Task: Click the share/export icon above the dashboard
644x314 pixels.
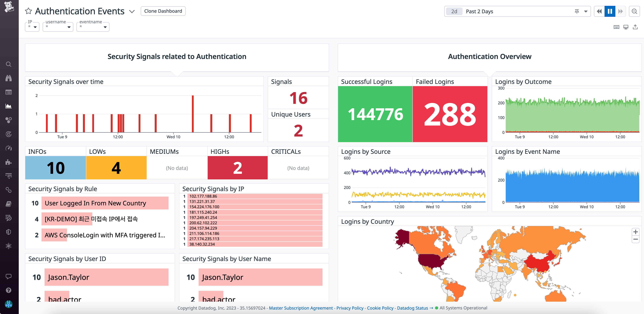Action: (x=636, y=27)
